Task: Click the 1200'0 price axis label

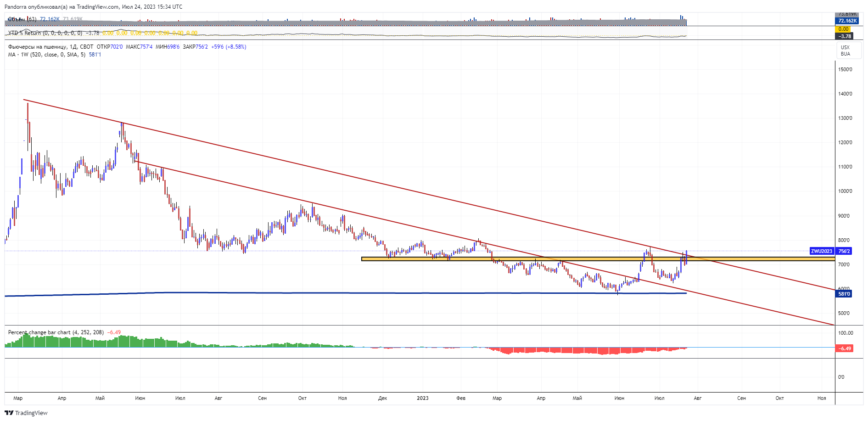Action: (845, 142)
